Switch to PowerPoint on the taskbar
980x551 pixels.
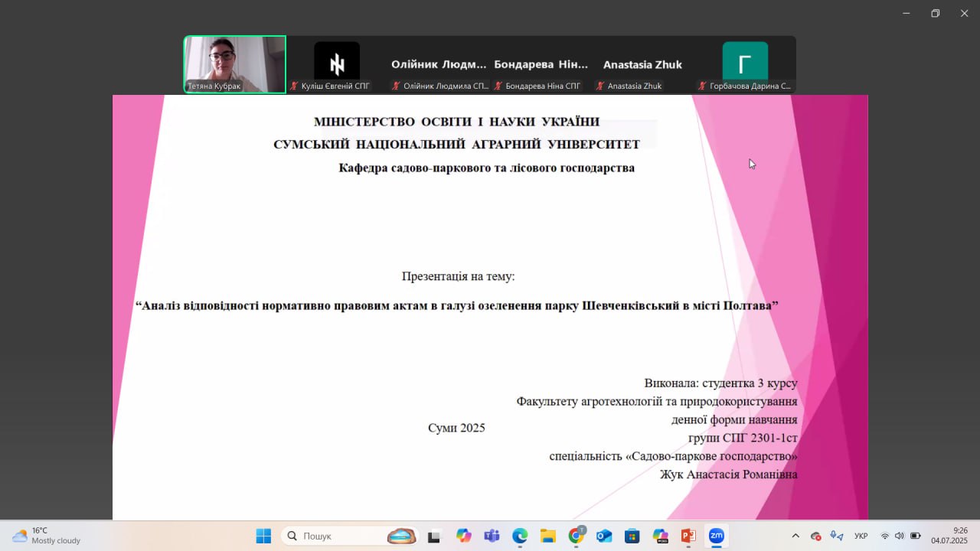tap(688, 536)
